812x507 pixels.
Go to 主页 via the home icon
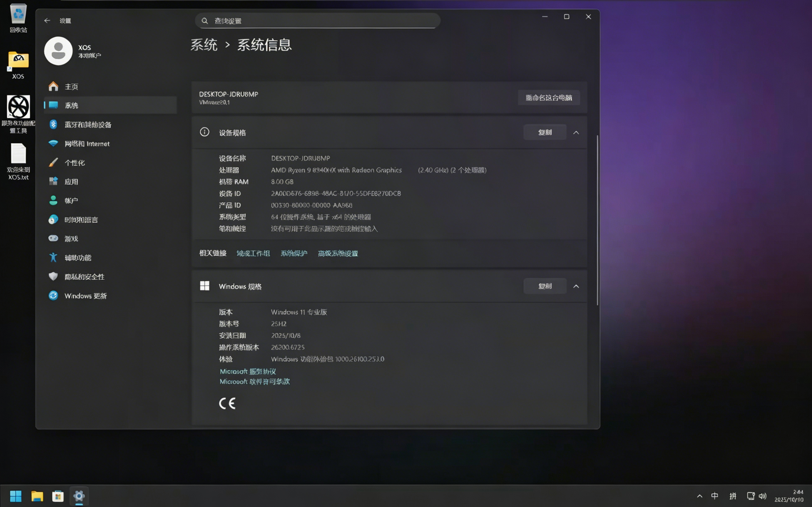coord(53,86)
